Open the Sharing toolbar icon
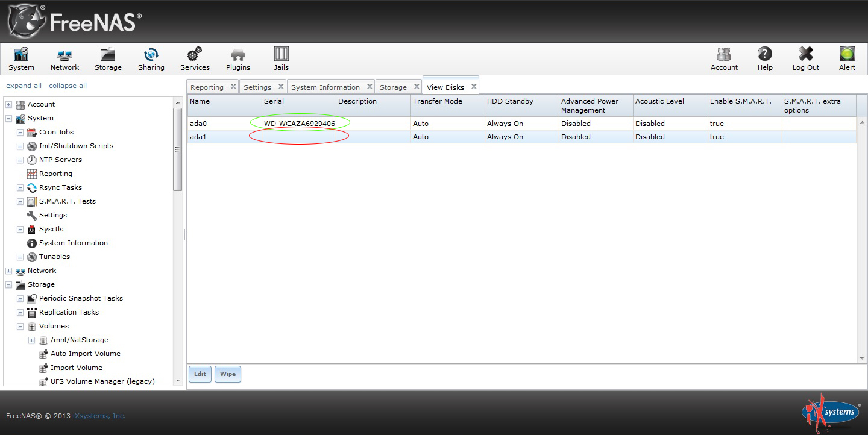 pyautogui.click(x=151, y=59)
